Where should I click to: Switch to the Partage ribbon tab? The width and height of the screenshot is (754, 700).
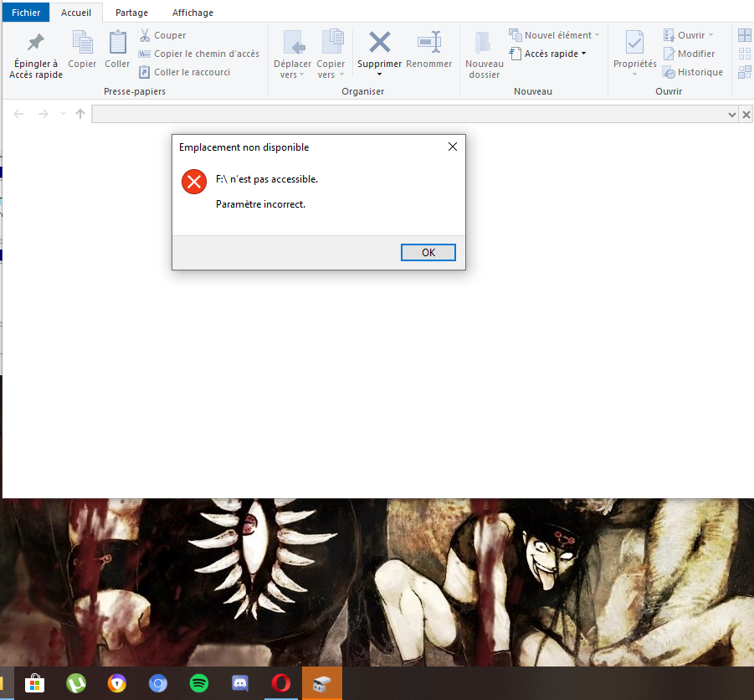point(131,13)
